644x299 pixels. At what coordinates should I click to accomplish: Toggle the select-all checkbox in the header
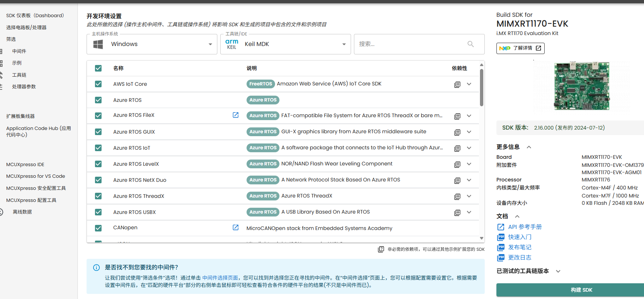(98, 68)
